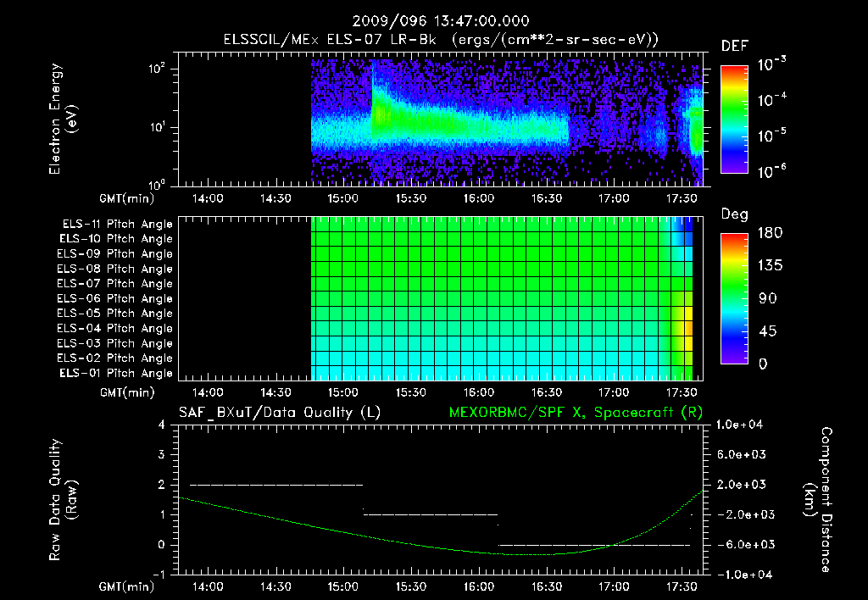Screen dimensions: 868x600
Task: Select the Deg legend label
Action: click(735, 214)
